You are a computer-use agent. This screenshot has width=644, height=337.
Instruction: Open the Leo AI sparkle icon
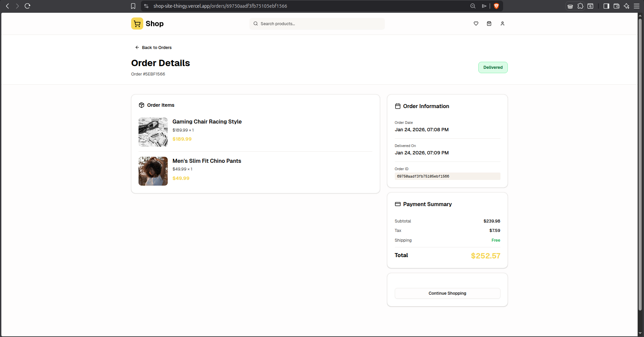(626, 6)
